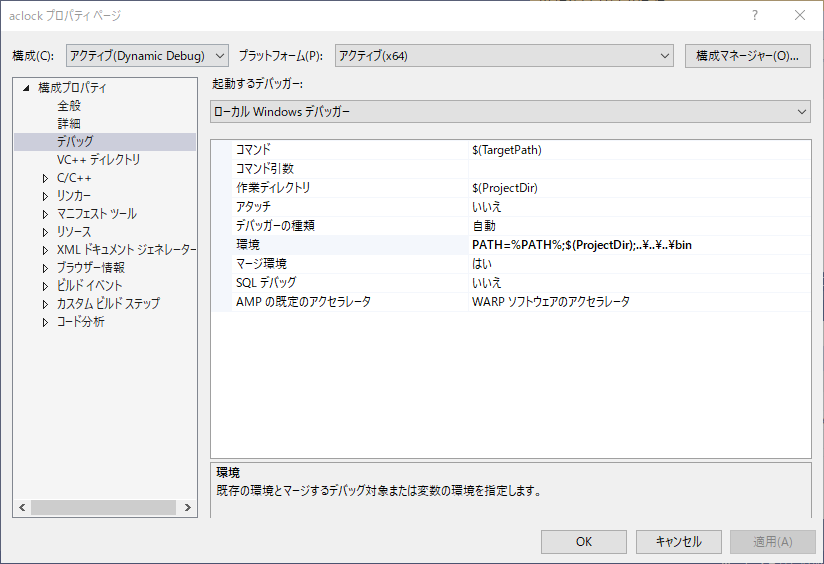Open the 構成 configuration dropdown
This screenshot has width=824, height=564.
click(147, 56)
